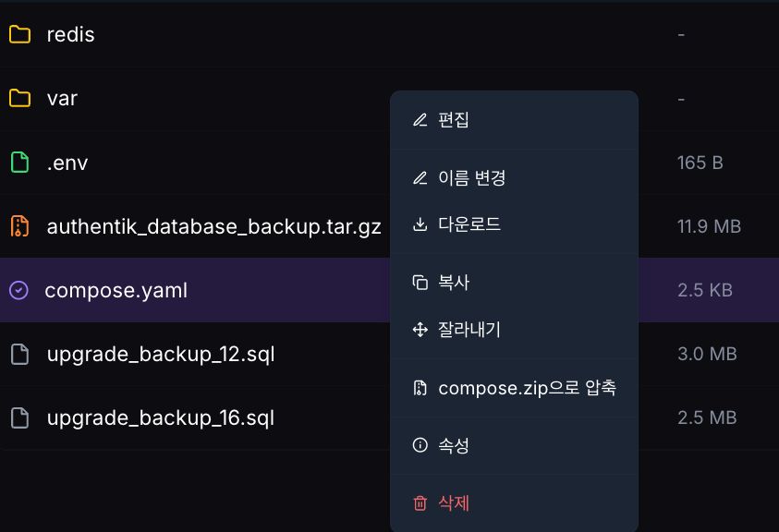Click the green file icon beside .env
The image size is (779, 532).
pyautogui.click(x=20, y=162)
